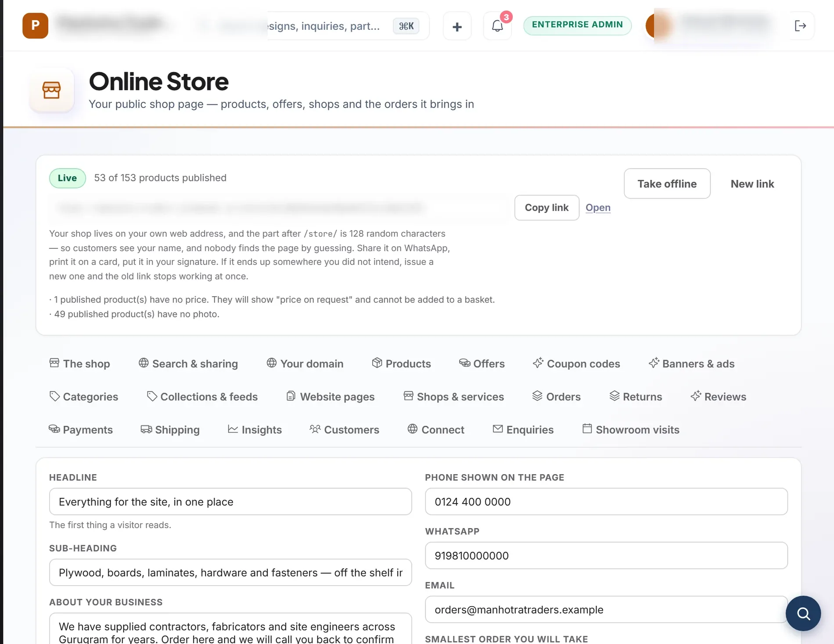Click the Headline input field
This screenshot has height=644, width=834.
pos(230,501)
